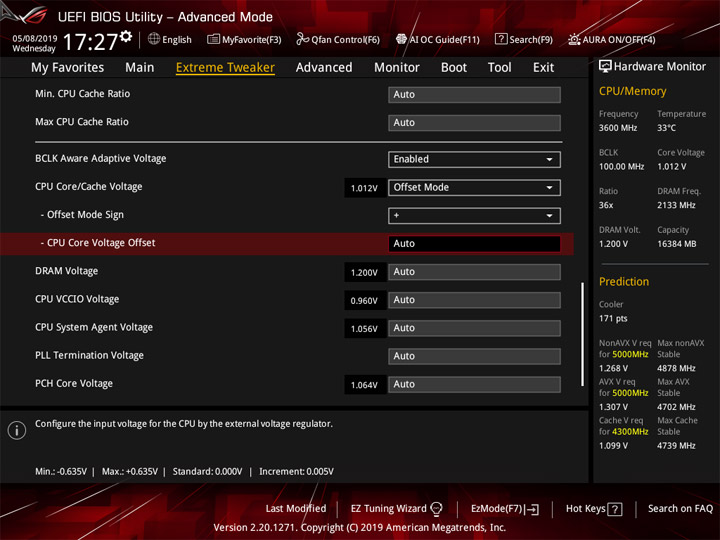Click the EZ Tuning Wizard bulb icon

[x=436, y=509]
